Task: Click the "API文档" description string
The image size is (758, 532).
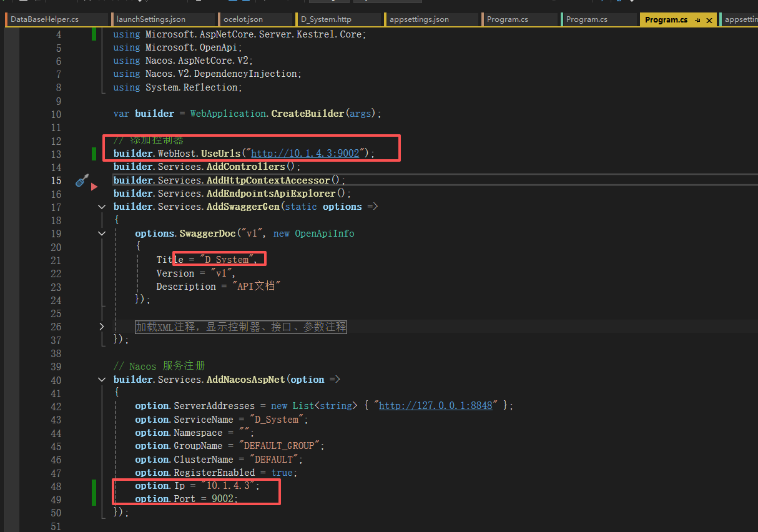Action: pos(257,287)
